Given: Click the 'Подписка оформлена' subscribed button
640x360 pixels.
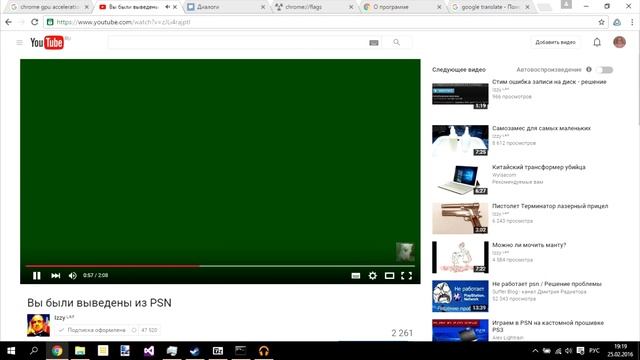Looking at the screenshot, I should [92, 330].
